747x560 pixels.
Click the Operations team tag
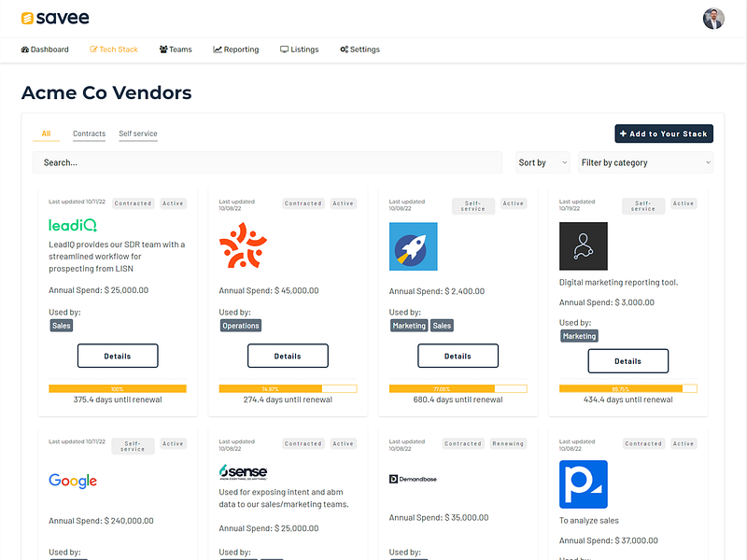[241, 326]
